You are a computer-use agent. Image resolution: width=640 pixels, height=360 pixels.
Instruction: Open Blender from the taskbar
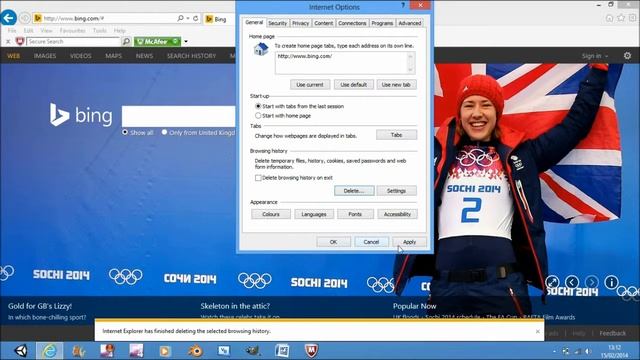pyautogui.click(x=195, y=351)
